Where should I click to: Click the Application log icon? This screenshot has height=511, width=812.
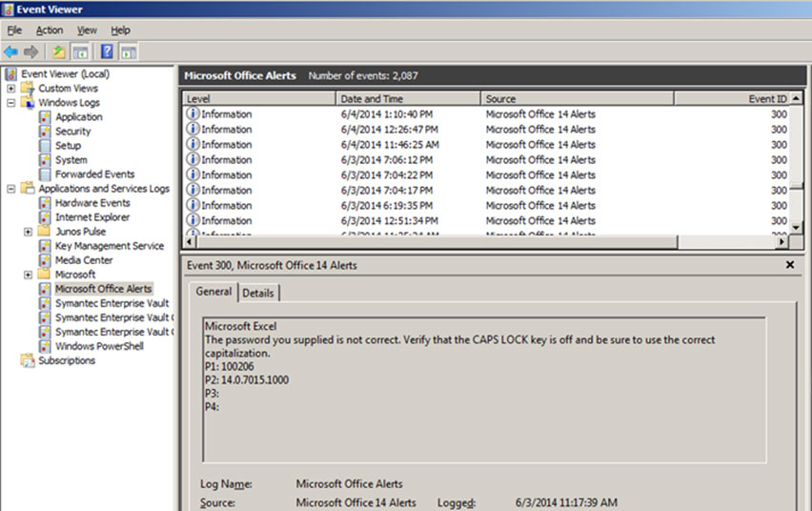pos(45,117)
